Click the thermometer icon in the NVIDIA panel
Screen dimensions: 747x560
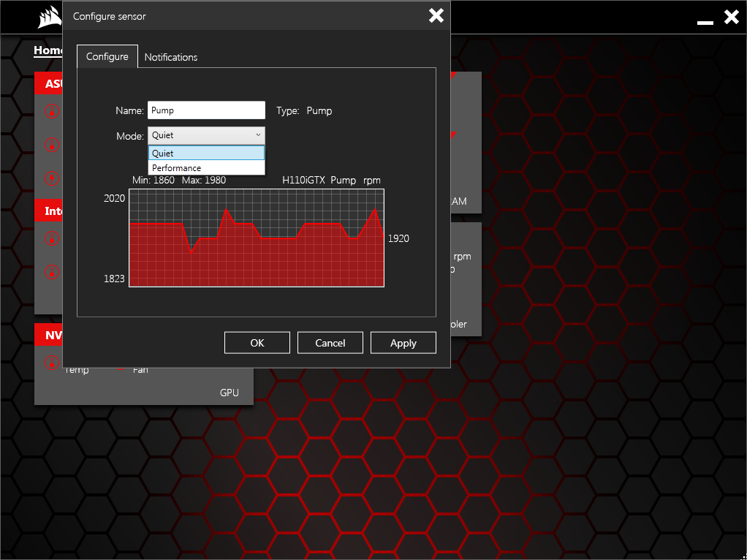click(52, 362)
